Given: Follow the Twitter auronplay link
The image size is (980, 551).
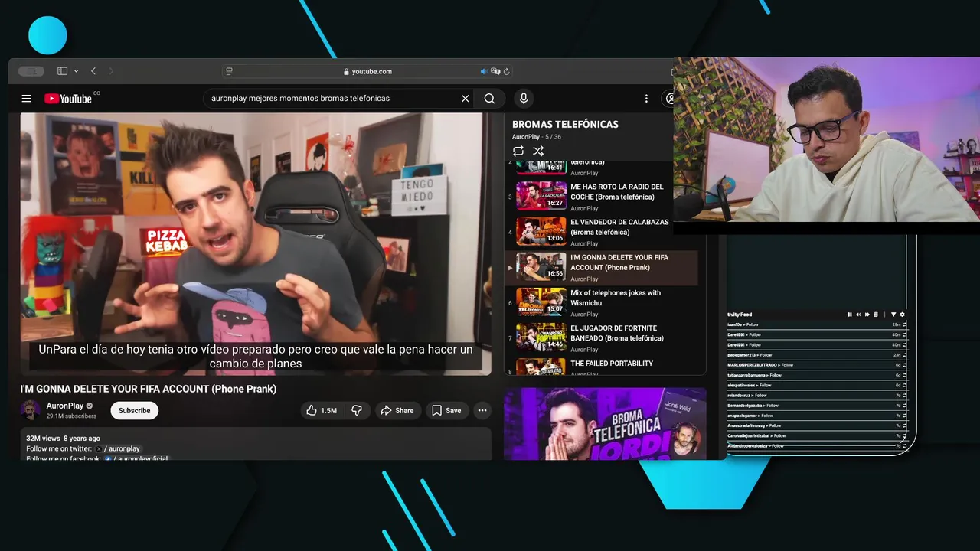Looking at the screenshot, I should [x=119, y=448].
